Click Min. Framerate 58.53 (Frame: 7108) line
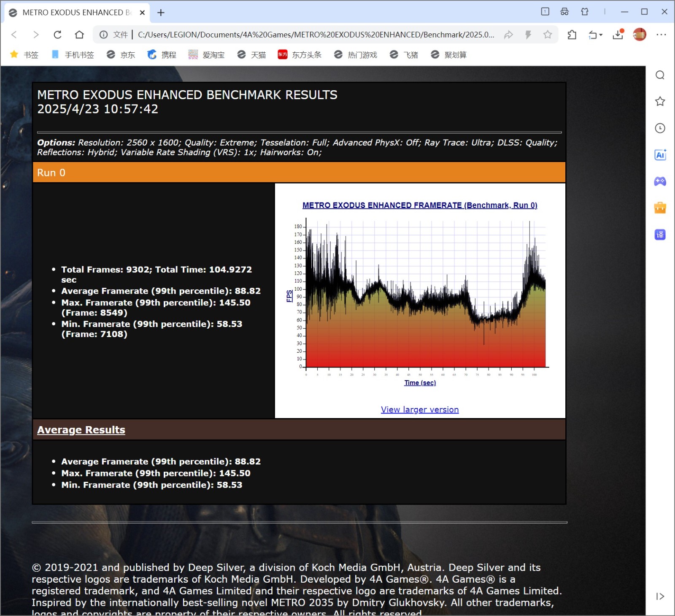The height and width of the screenshot is (616, 675). [152, 329]
